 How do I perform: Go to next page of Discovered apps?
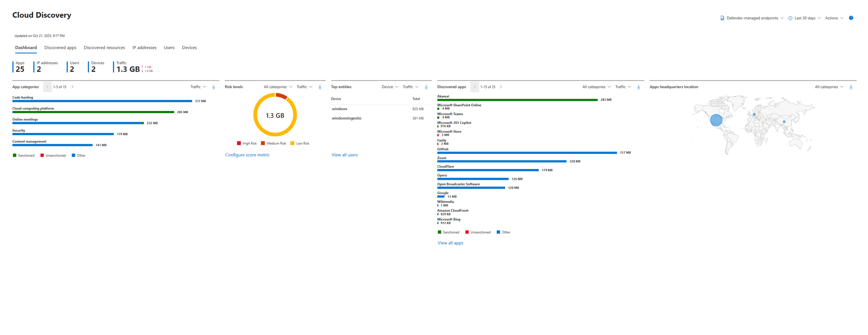click(x=501, y=87)
